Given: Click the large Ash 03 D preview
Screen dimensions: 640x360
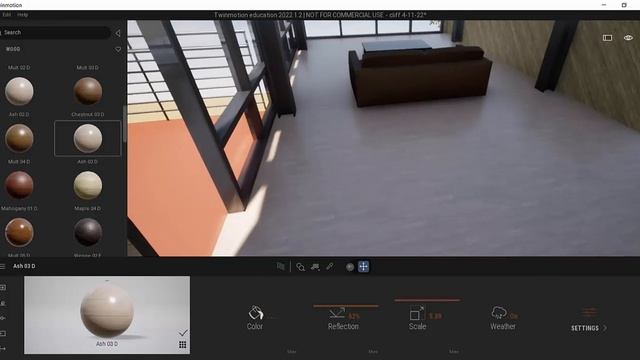Looking at the screenshot, I should point(107,315).
